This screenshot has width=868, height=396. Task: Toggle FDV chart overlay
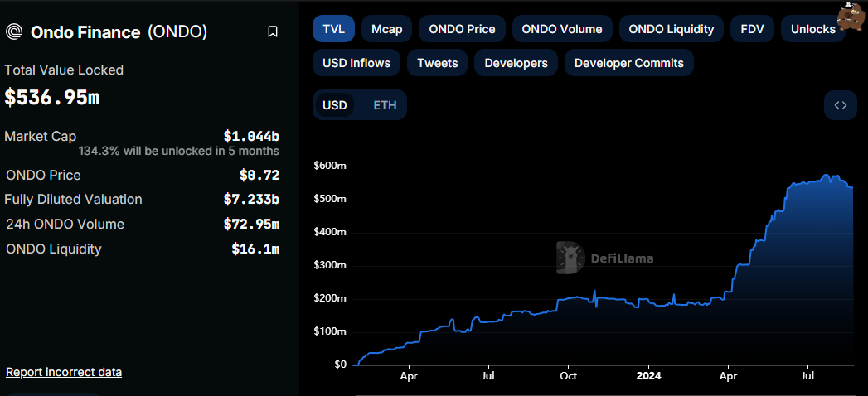coord(752,29)
